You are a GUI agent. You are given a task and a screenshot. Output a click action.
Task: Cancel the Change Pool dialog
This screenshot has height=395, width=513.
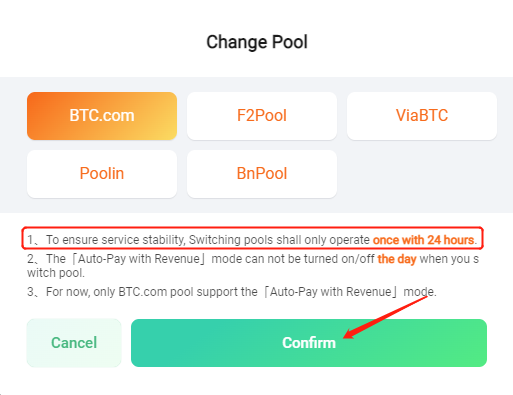point(74,343)
